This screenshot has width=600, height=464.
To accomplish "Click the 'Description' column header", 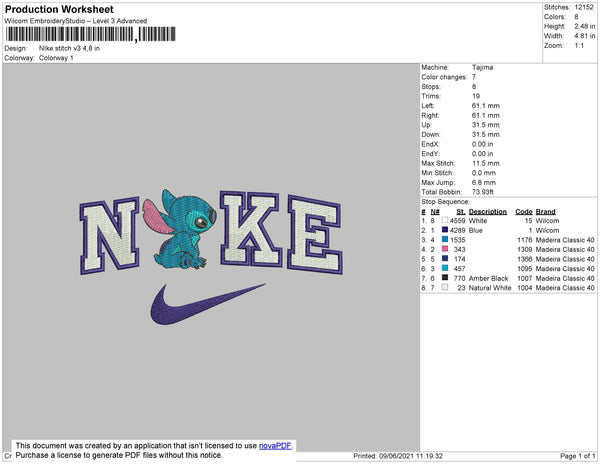I will pyautogui.click(x=488, y=212).
